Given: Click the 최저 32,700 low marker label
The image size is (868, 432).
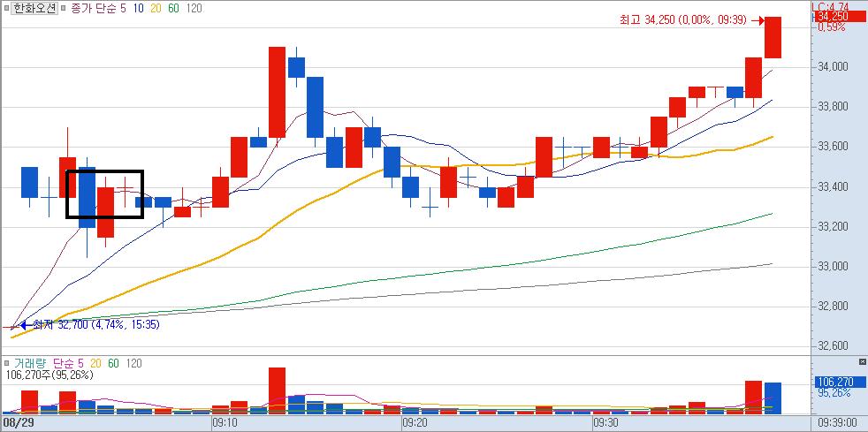Looking at the screenshot, I should pos(96,325).
